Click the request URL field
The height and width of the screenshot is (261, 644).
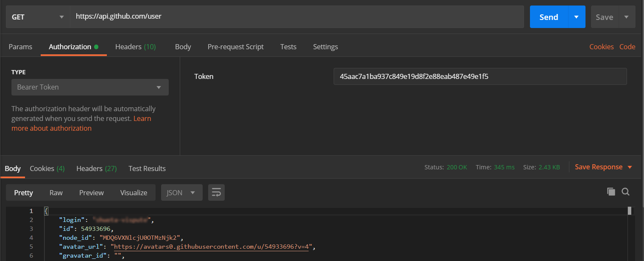pos(297,17)
